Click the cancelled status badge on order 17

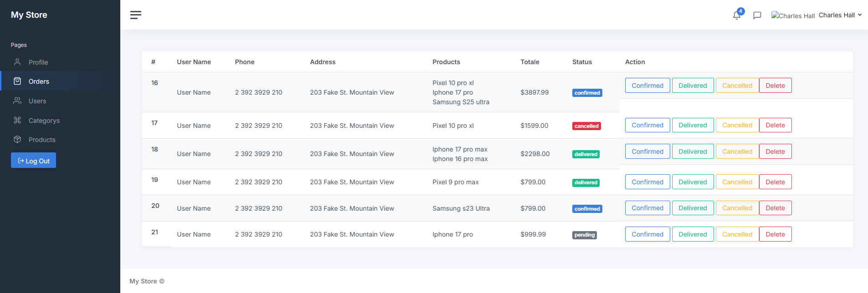pyautogui.click(x=586, y=126)
